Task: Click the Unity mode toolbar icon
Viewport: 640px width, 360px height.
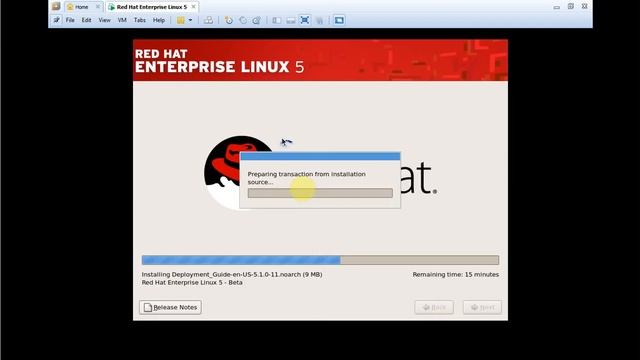Action: pos(319,20)
